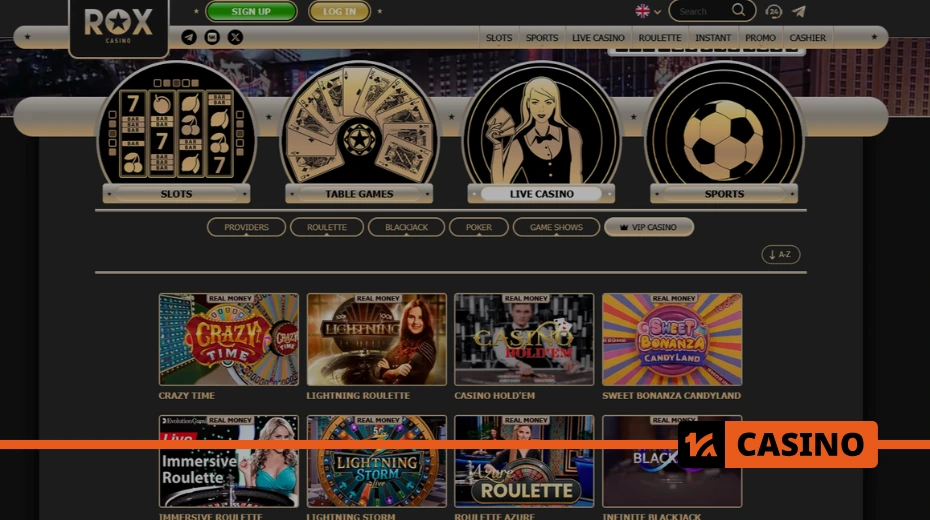The width and height of the screenshot is (930, 520).
Task: Open the Telegram social icon
Action: 189,37
